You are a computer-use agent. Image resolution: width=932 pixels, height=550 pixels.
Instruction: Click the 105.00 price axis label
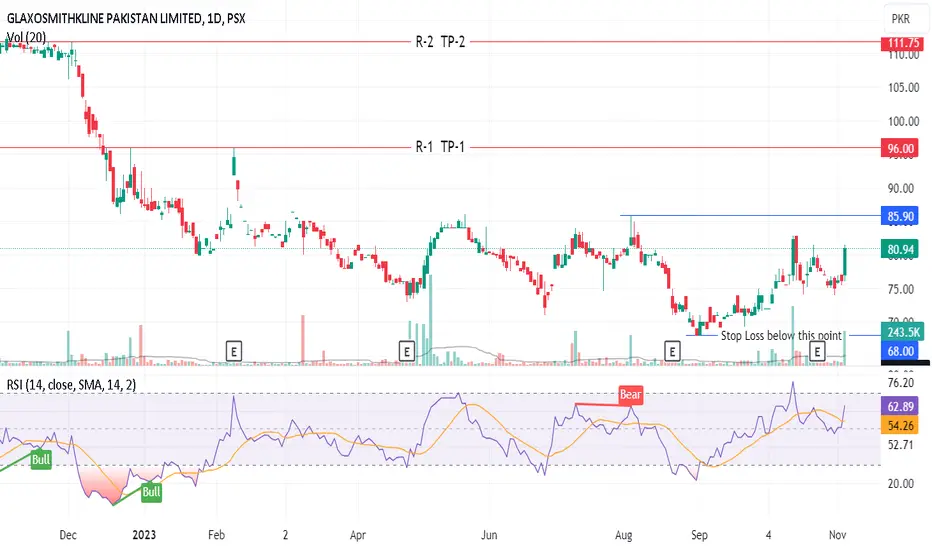[x=903, y=87]
